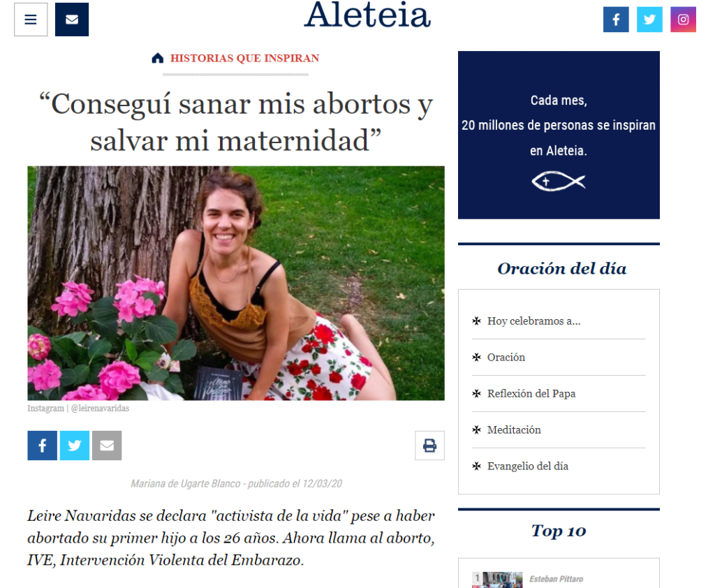Open Aleteia's Instagram page from header
Image resolution: width=715 pixels, height=588 pixels.
[x=683, y=20]
